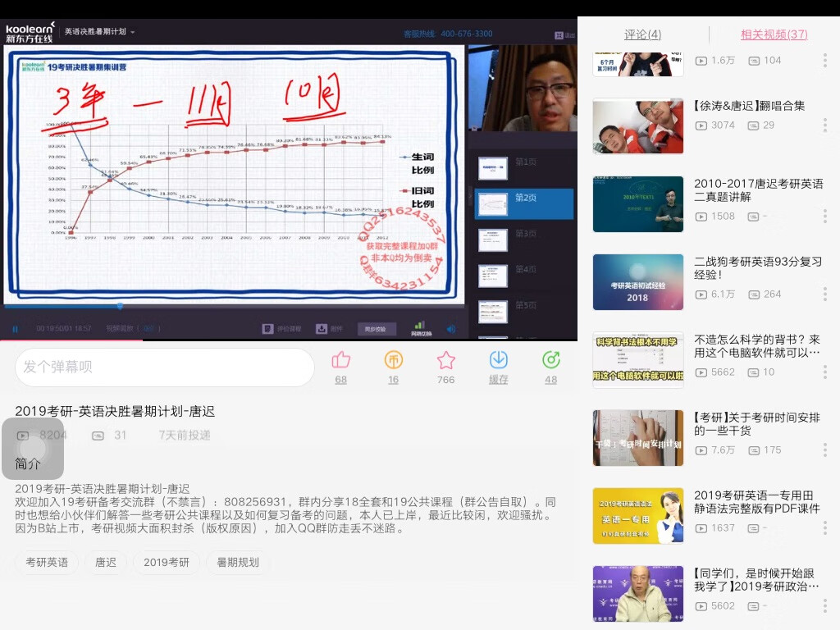The height and width of the screenshot is (630, 840).
Task: Open the title 二战狗考研英语93分复习经验!
Action: pos(758,268)
